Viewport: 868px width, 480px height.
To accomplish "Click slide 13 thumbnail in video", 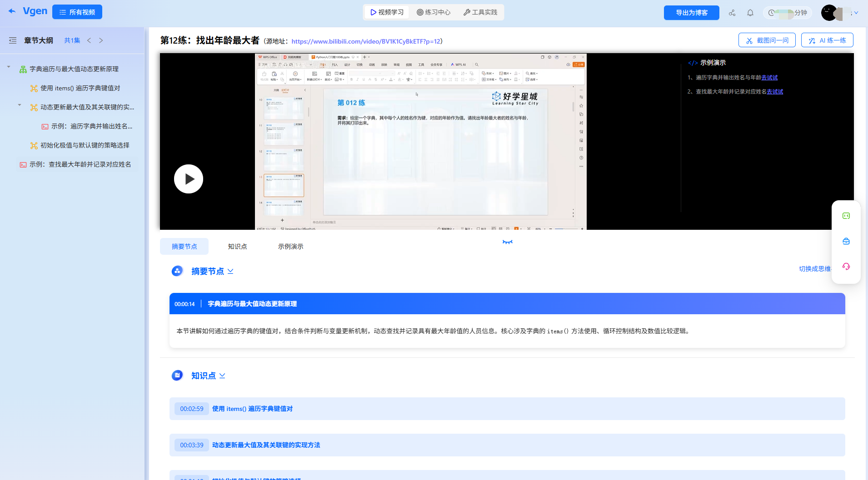I will click(284, 185).
